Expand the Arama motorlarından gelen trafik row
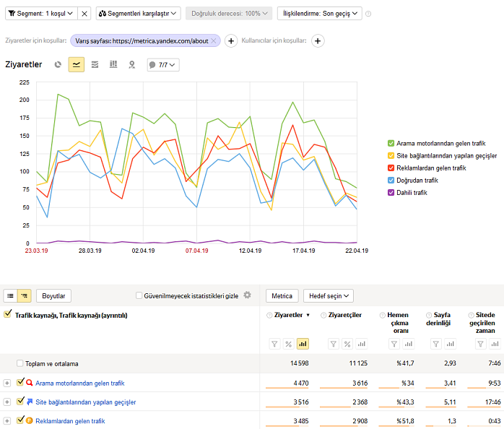Screen dimensions: 504x429 click(7, 383)
